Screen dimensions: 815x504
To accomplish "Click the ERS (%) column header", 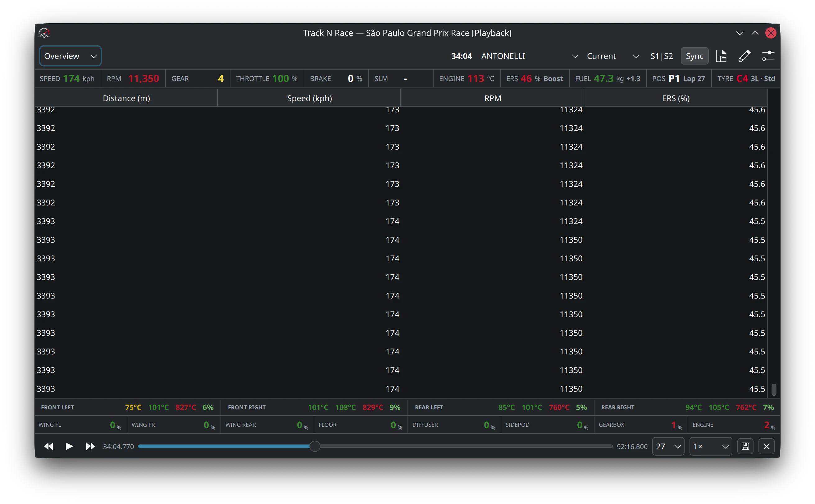I will click(676, 98).
